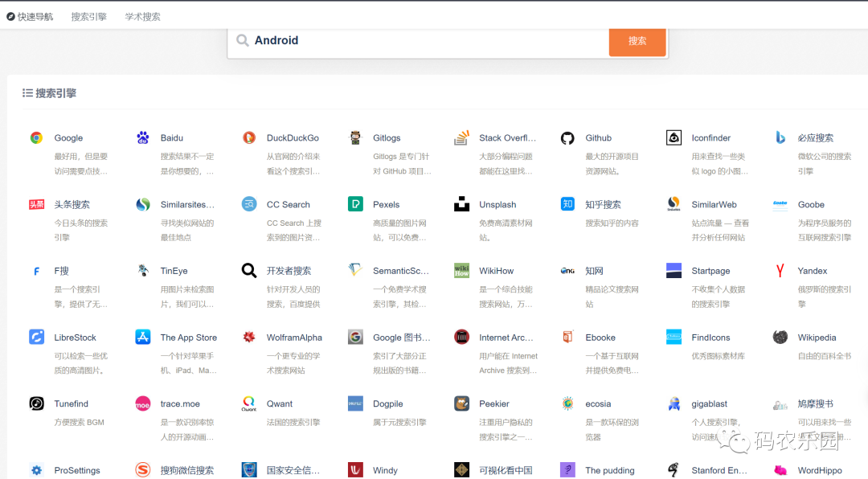
Task: Click the TinEye robot icon
Action: coord(143,271)
